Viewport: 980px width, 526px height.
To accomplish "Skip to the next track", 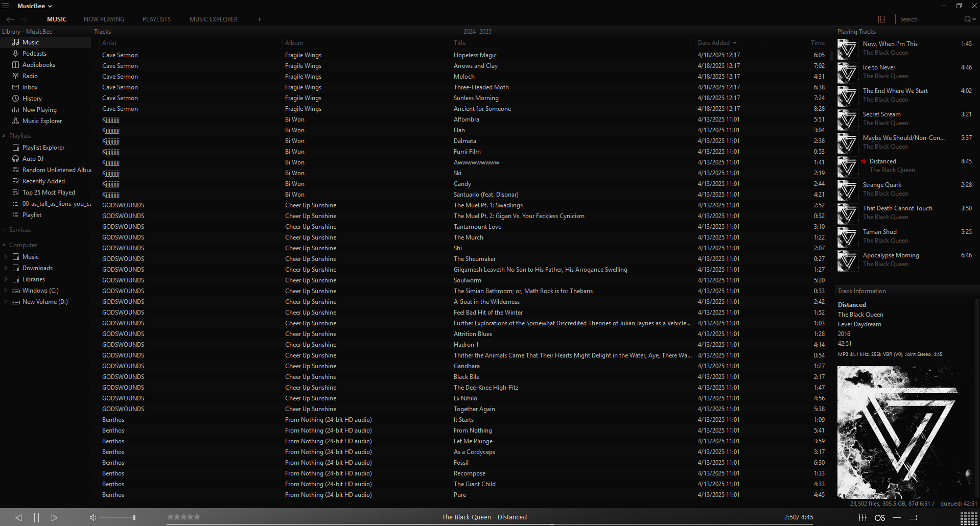I will pos(55,517).
